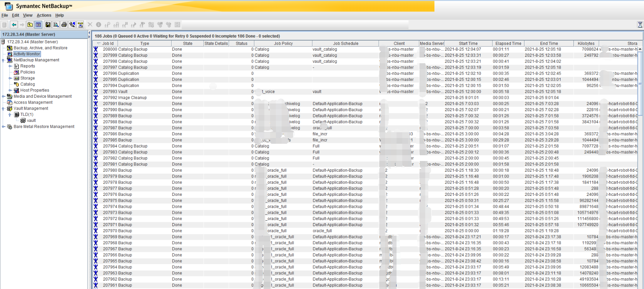Sort by the Job Policy column header
Image resolution: width=644 pixels, height=289 pixels.
(283, 43)
